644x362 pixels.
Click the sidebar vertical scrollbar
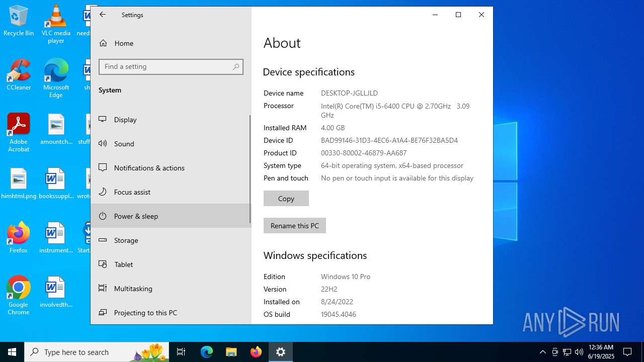pos(250,169)
